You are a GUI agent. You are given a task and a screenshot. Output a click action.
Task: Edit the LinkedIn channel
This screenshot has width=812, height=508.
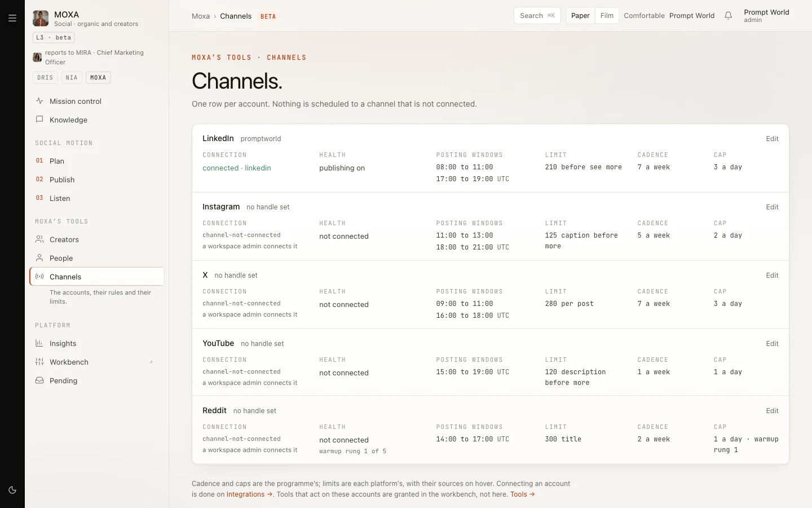(772, 139)
